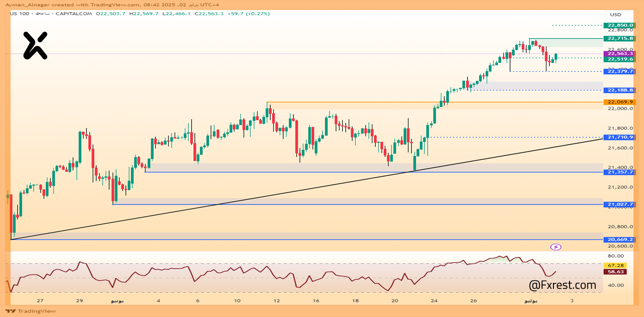The height and width of the screenshot is (317, 644).
Task: Click the low value L22,466.1
Action: click(x=176, y=14)
